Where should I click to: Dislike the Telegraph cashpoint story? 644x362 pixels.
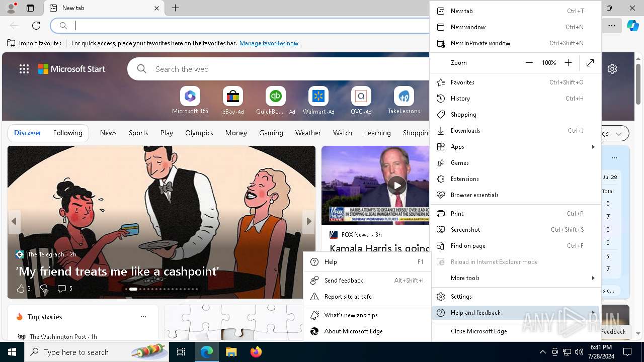(x=44, y=288)
